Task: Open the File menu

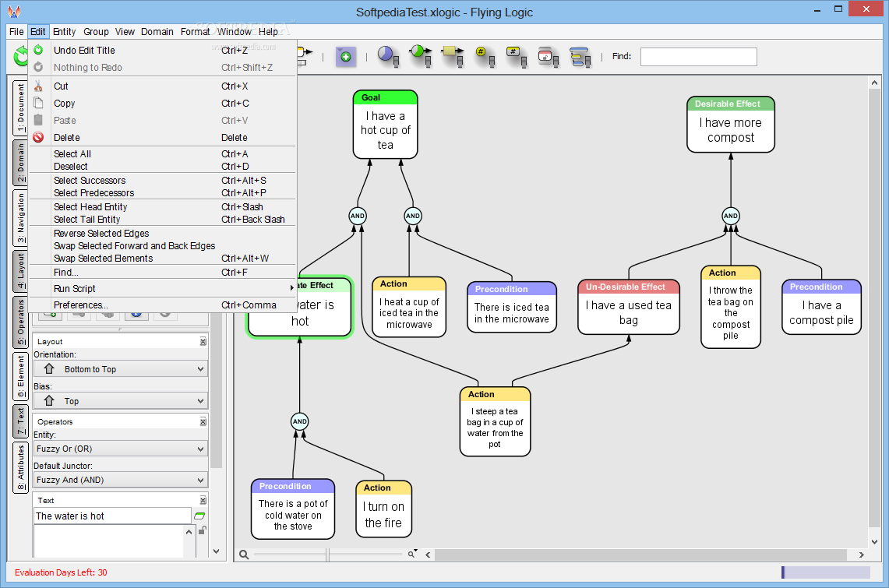Action: [x=16, y=32]
